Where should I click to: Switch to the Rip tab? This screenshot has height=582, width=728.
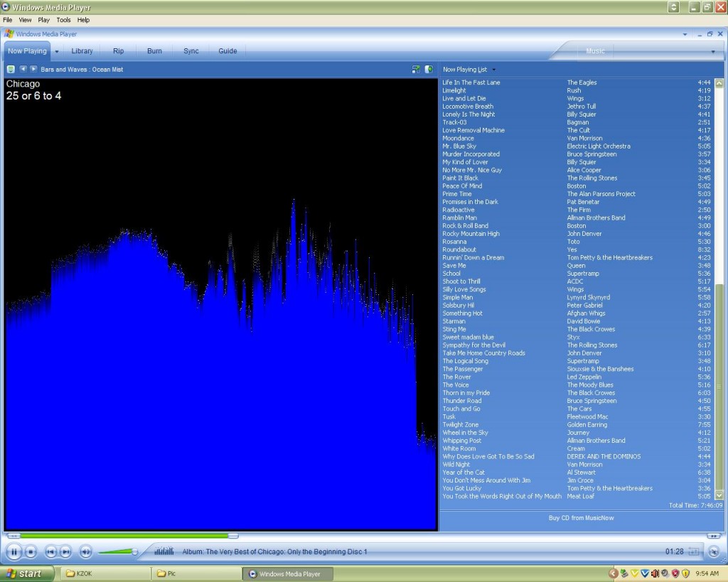[119, 51]
